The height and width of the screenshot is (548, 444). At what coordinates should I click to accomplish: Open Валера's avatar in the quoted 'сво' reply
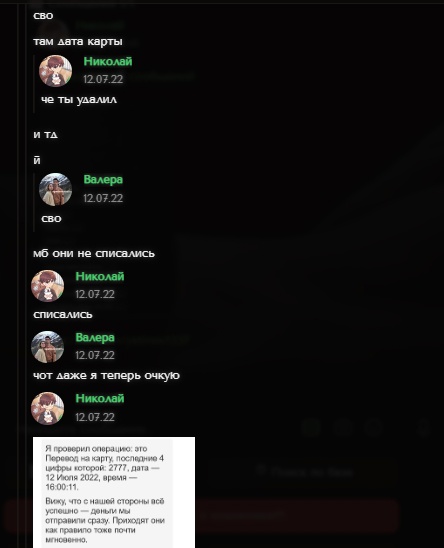tap(55, 189)
